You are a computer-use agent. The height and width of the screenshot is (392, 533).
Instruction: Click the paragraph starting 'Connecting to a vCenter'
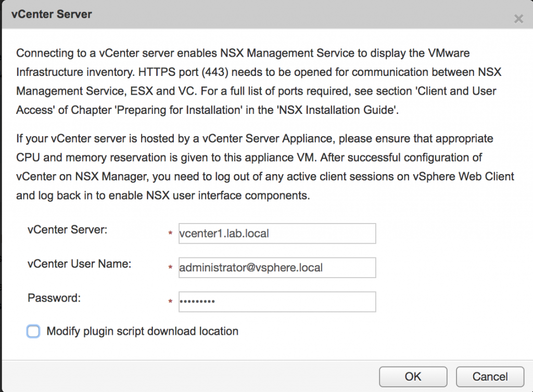[259, 82]
